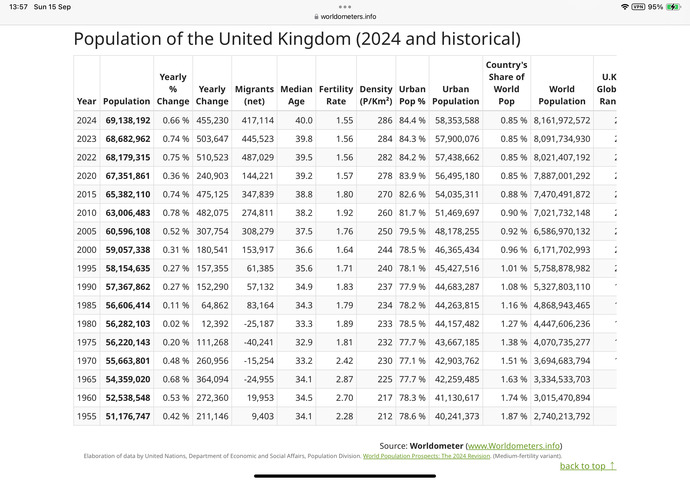Open the www.Worldometers.info source link
690x482 pixels.
[x=514, y=445]
